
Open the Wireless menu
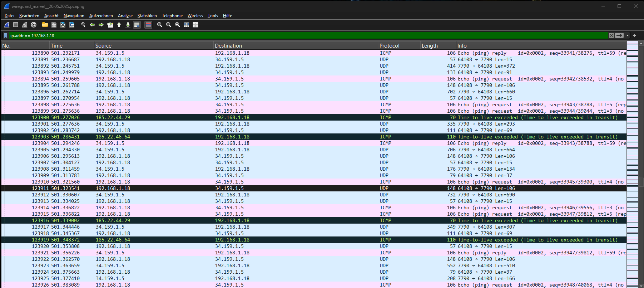click(195, 16)
